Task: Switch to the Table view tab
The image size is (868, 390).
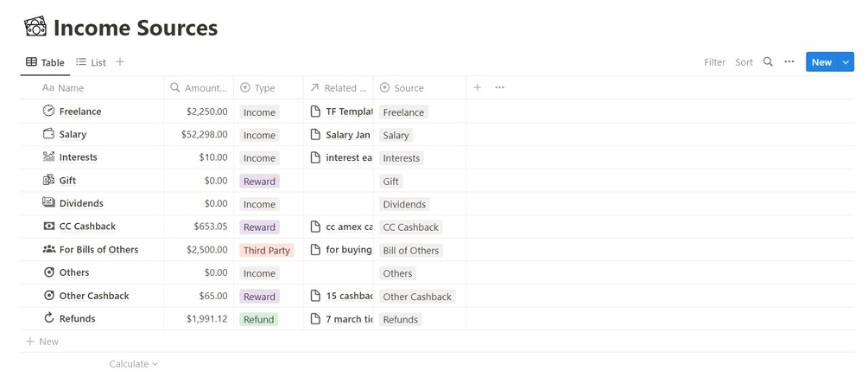Action: tap(45, 62)
